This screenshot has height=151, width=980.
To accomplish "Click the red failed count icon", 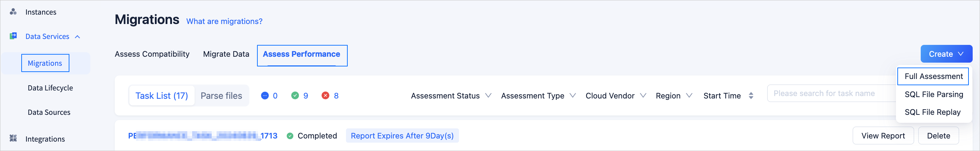I will point(325,96).
